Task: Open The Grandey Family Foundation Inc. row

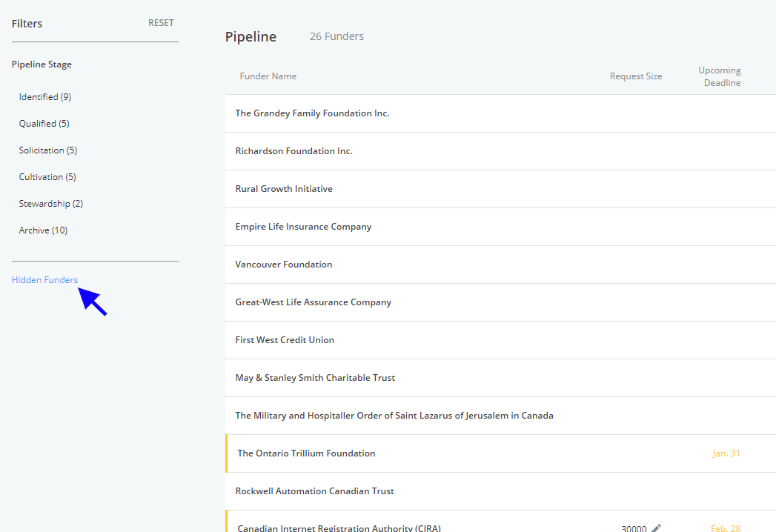Action: 500,113
